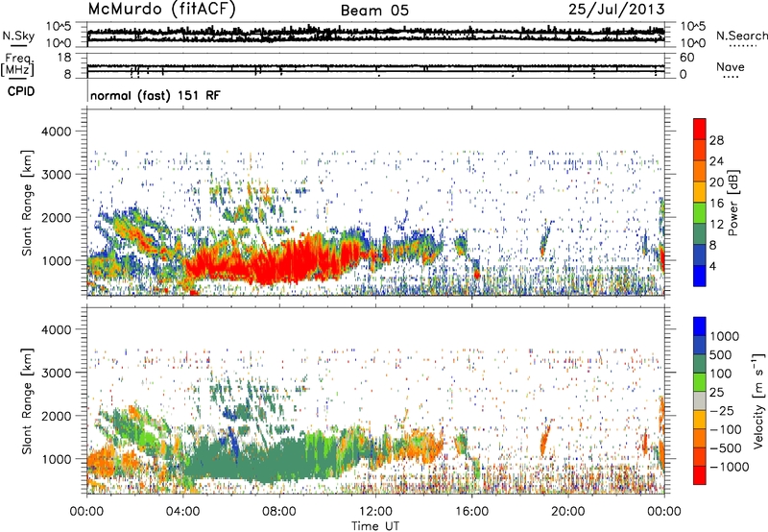Select the 3000 tick in the velocity panel

coord(56,373)
